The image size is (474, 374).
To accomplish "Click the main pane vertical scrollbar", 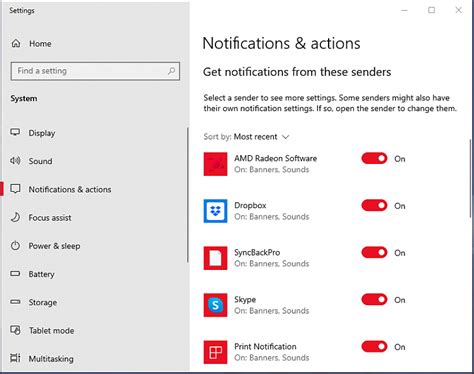I will click(x=470, y=178).
